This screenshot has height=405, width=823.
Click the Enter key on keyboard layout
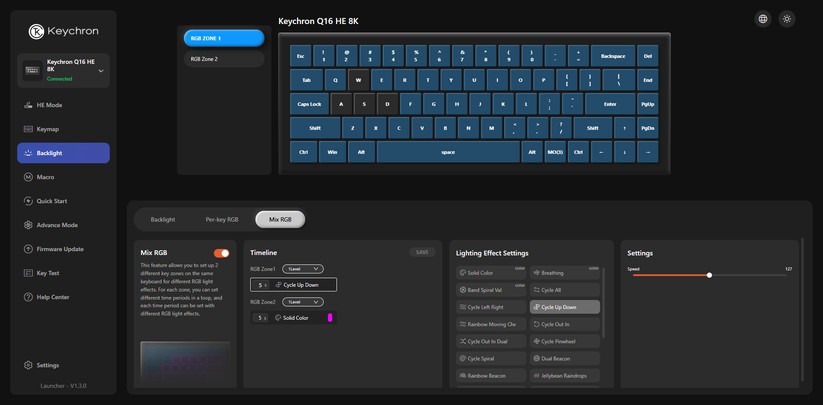click(610, 104)
